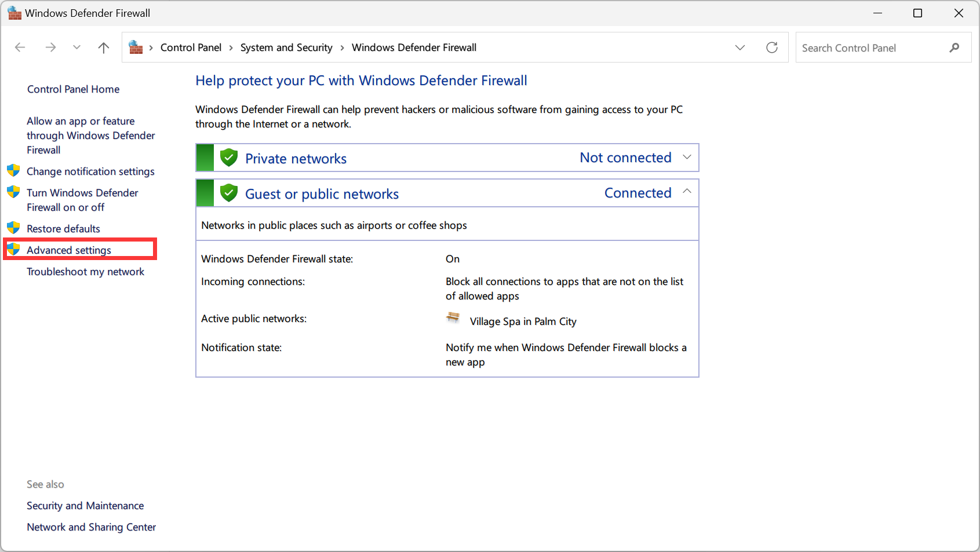980x552 pixels.
Task: Click Guest or public networks heading
Action: pos(322,194)
